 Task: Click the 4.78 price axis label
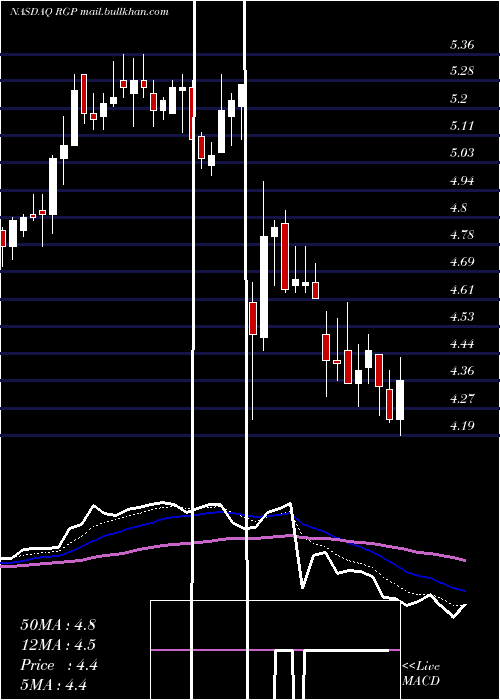point(462,235)
